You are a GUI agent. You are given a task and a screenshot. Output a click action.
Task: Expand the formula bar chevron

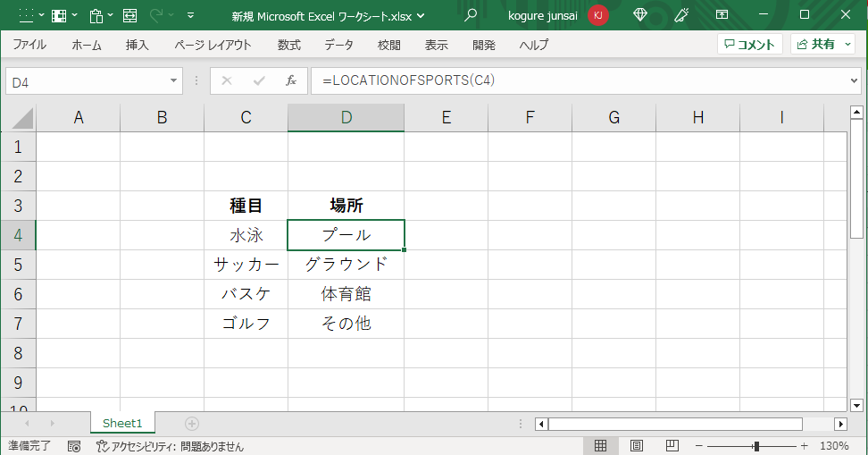coord(854,81)
